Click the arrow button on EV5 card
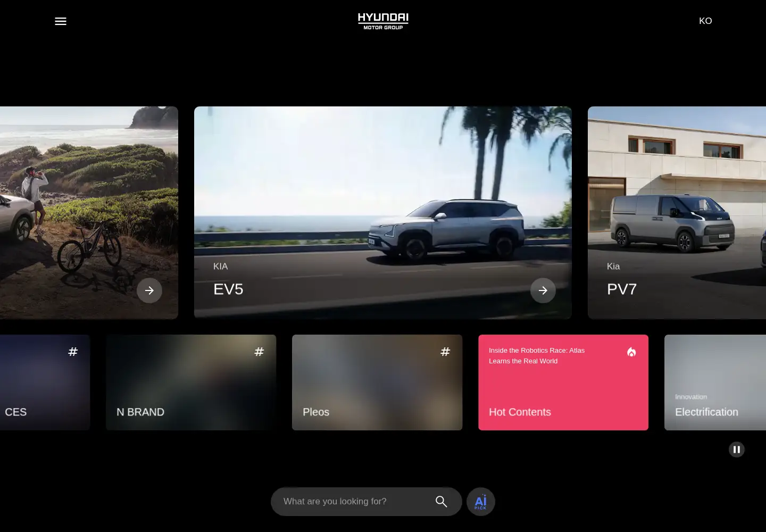This screenshot has width=766, height=532. 543,290
